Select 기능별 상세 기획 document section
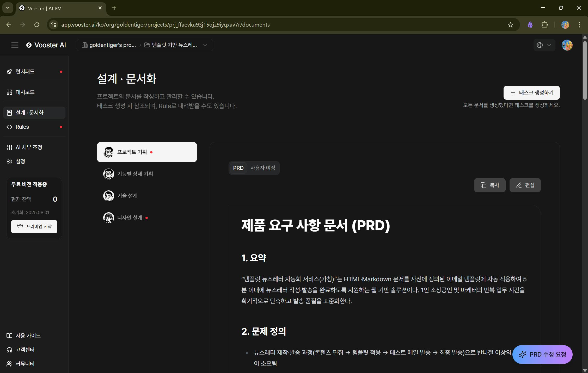The image size is (588, 373). click(x=135, y=174)
